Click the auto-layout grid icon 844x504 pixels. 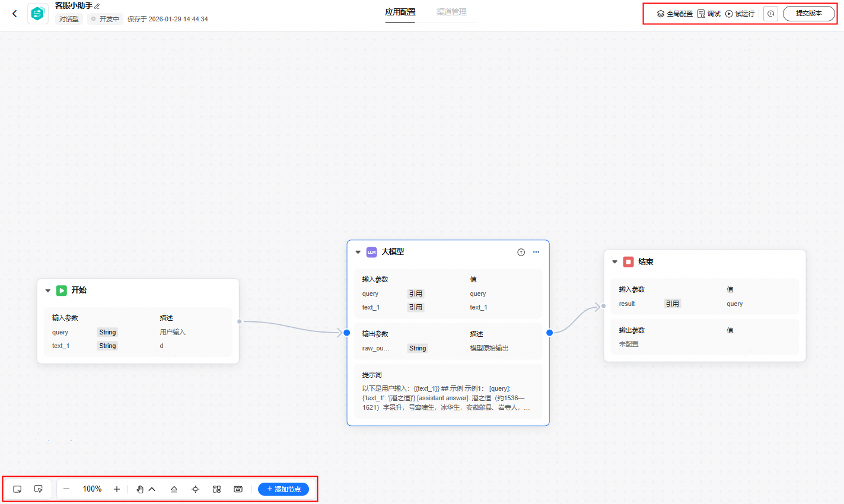pyautogui.click(x=216, y=489)
